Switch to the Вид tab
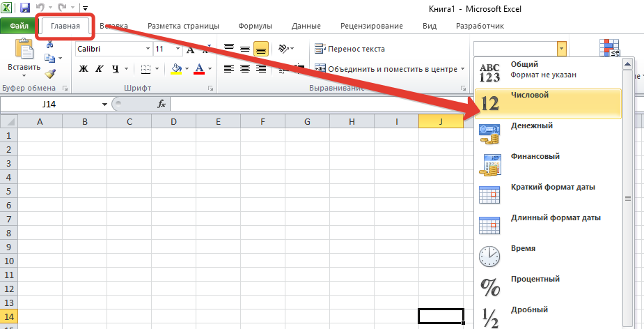The width and height of the screenshot is (644, 329). 430,26
